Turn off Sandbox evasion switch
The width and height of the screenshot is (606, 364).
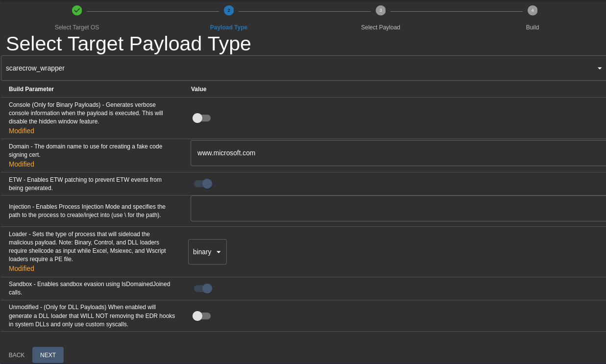203,289
